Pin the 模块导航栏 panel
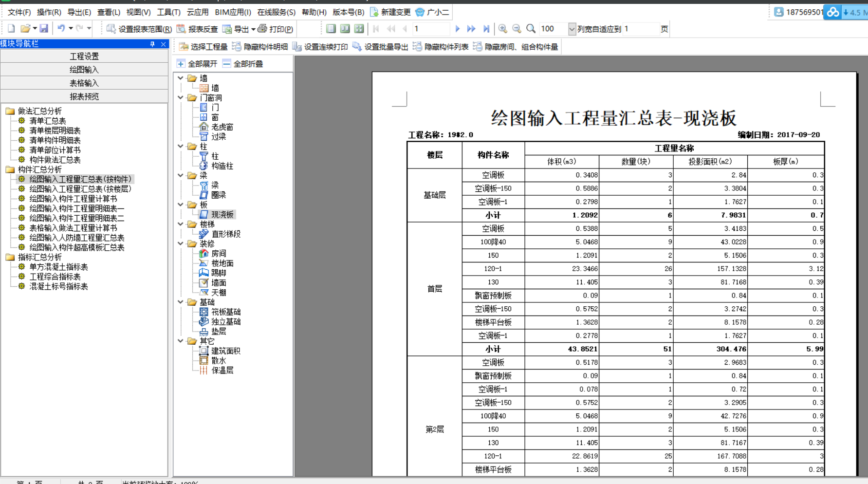This screenshot has height=484, width=868. tap(152, 44)
